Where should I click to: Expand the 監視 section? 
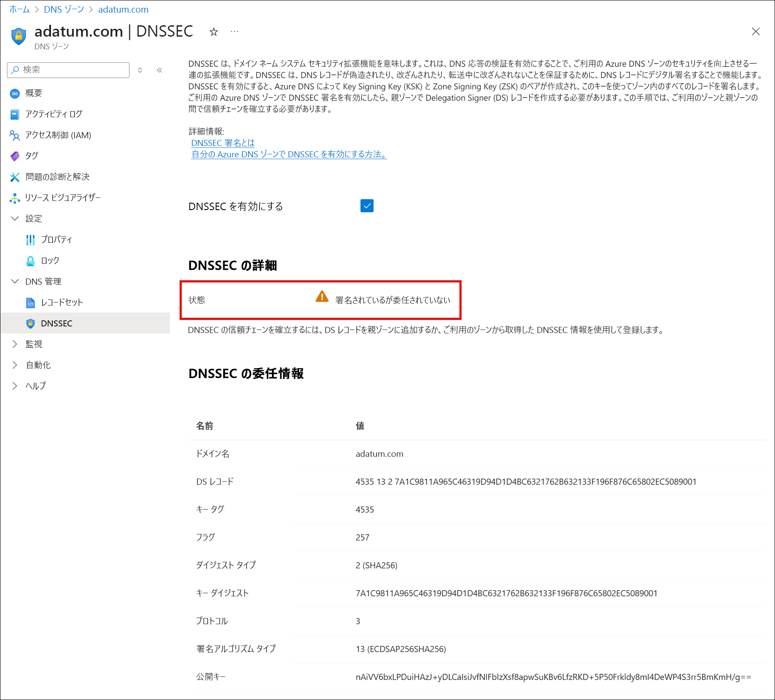[x=15, y=344]
